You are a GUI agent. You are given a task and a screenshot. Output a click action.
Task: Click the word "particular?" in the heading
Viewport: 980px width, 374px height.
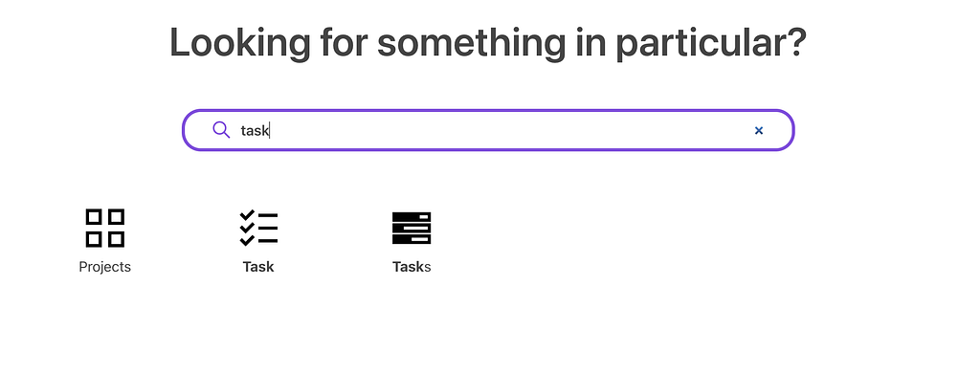[x=711, y=44]
